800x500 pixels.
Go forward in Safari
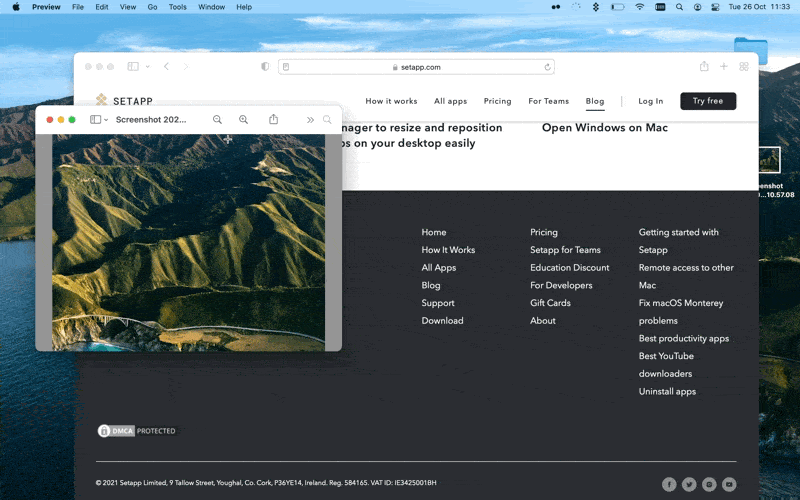pyautogui.click(x=186, y=66)
